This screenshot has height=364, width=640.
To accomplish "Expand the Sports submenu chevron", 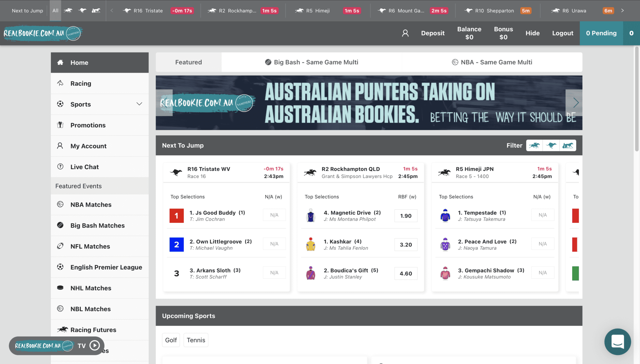I will click(139, 104).
